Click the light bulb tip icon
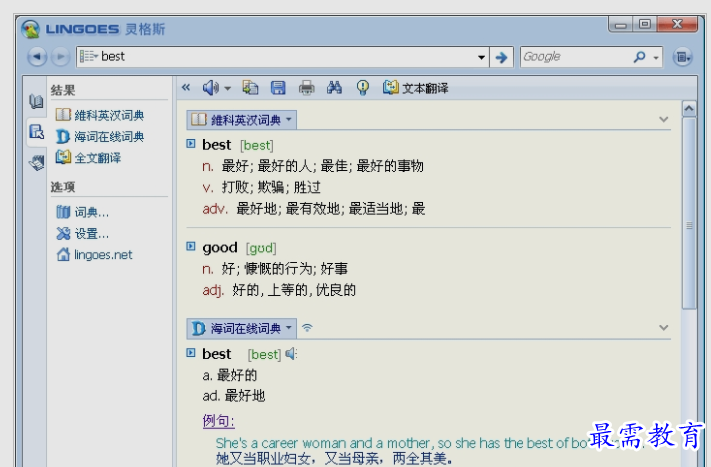 tap(363, 88)
